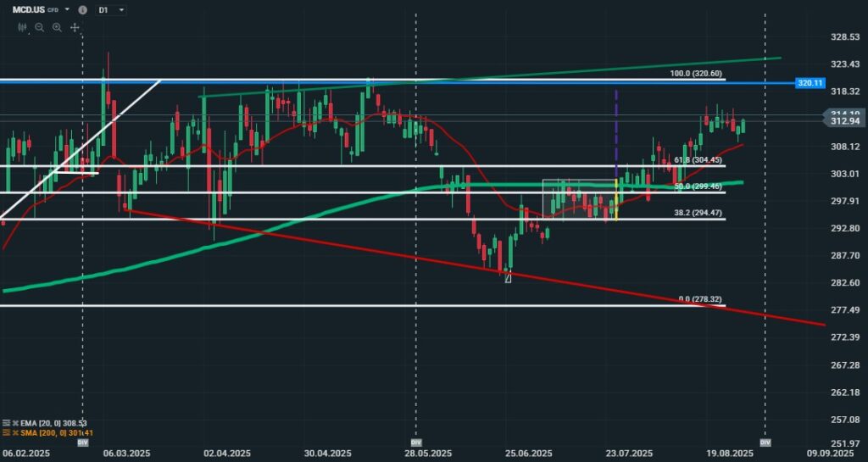Screen dimensions: 868x462
Task: Select the Fibonacci 61.8 (304.45) level label
Action: tap(698, 160)
